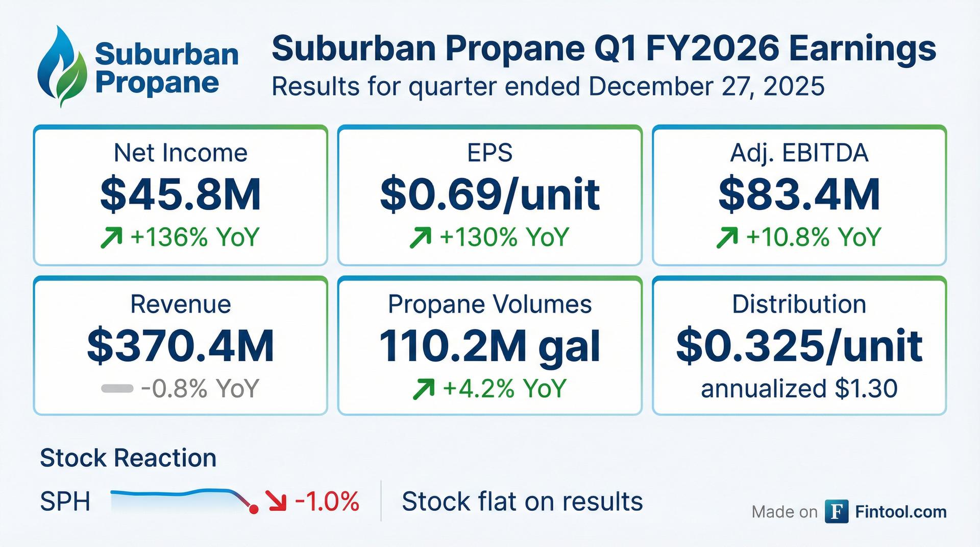Click the red endpoint dot on sparkline
980x547 pixels.
click(253, 509)
